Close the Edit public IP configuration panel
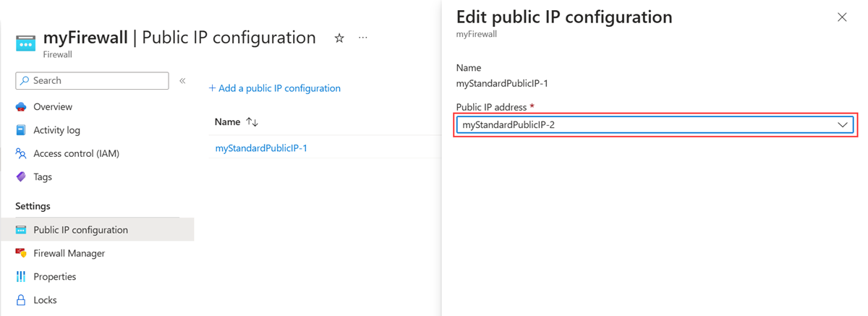This screenshot has width=868, height=316. (842, 17)
